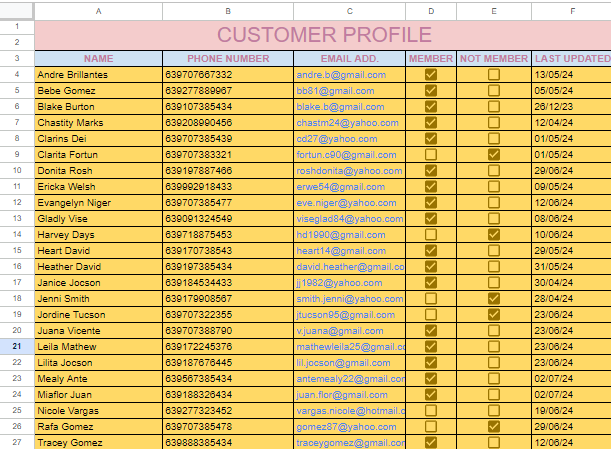Toggle Not Member checkbox for Jenni Smith
This screenshot has width=611, height=449.
point(494,298)
